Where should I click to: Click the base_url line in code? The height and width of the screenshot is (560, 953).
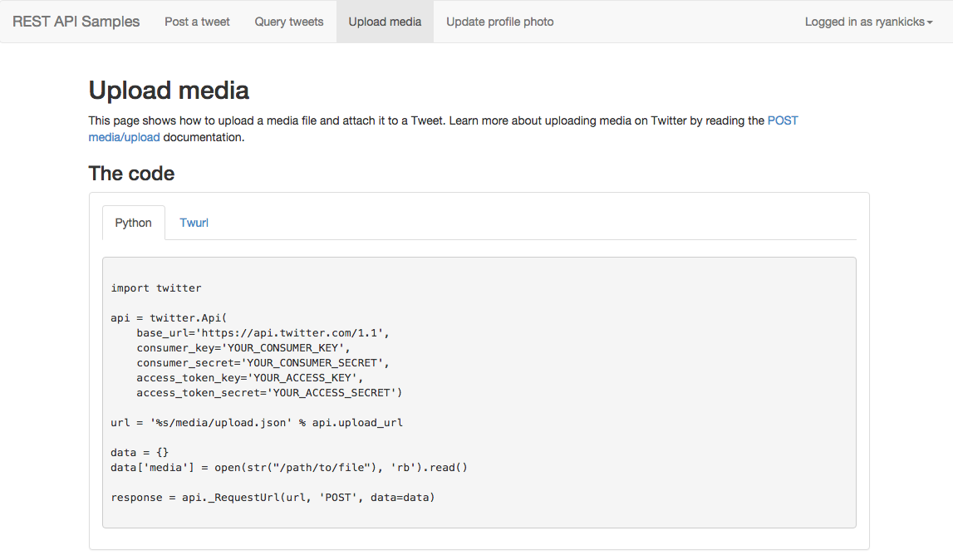[263, 332]
